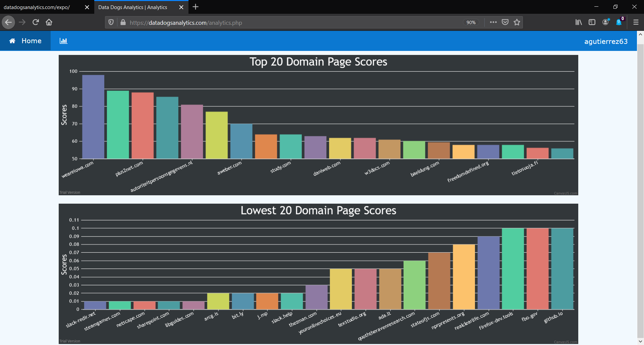Open the analytics bar chart icon in navbar
This screenshot has width=644, height=345.
(63, 41)
